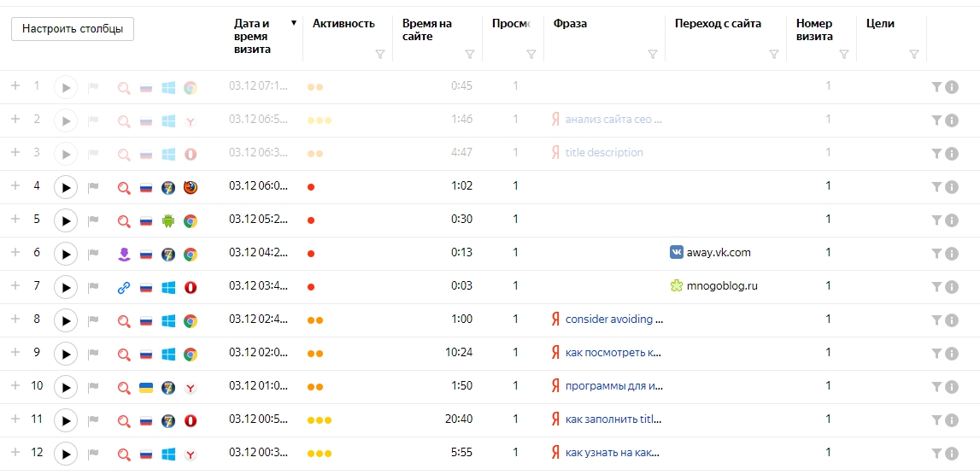The width and height of the screenshot is (980, 475).
Task: Click the Настроить столбцы button
Action: (x=73, y=29)
